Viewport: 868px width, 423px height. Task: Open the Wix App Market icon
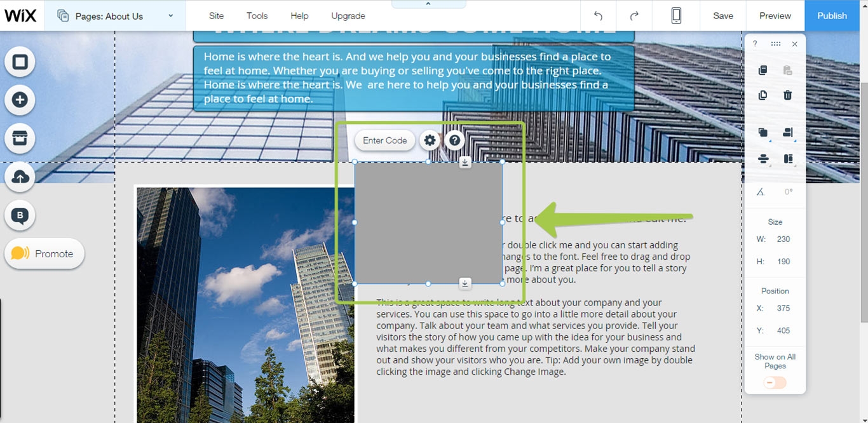[x=20, y=138]
